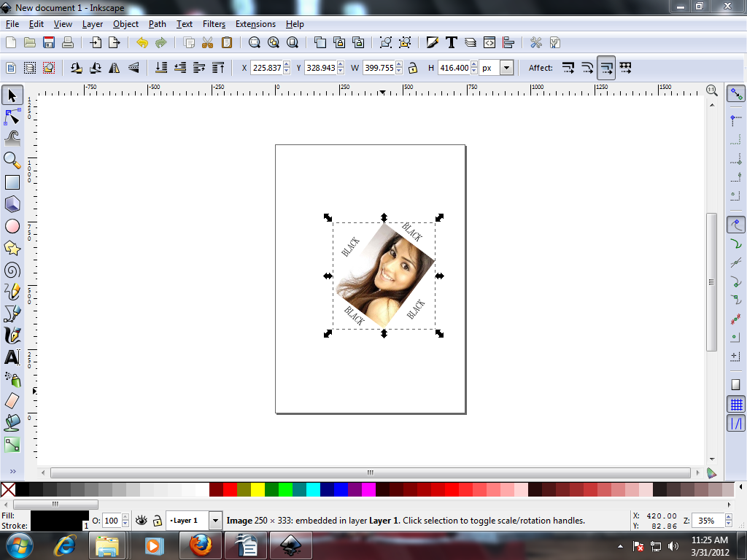The image size is (747, 560).
Task: Select the Node edit tool
Action: [12, 117]
